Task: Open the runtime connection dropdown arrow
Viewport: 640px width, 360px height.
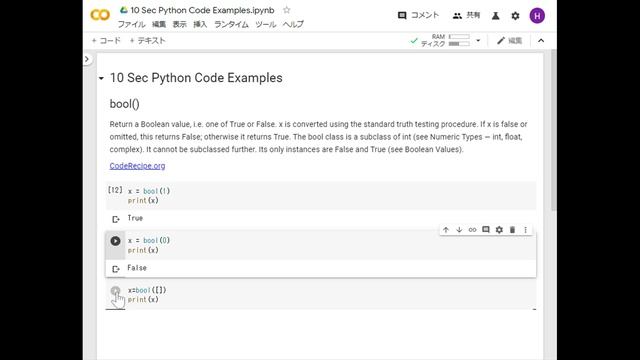Action: coord(478,40)
